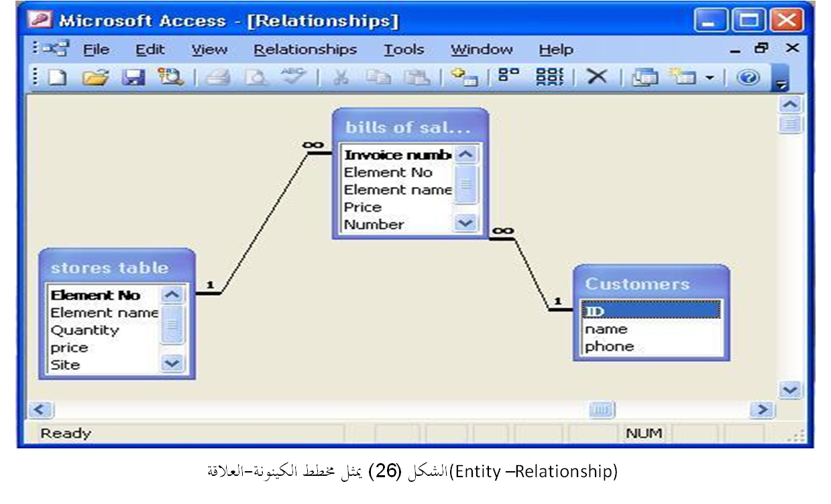Screen dimensions: 831x504
Task: Open the Tools menu
Action: 404,50
